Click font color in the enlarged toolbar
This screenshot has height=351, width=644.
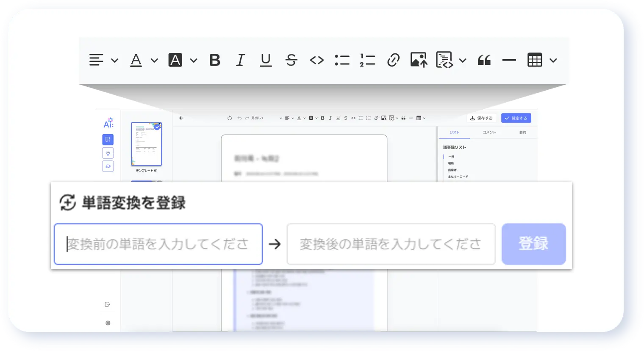(x=136, y=60)
